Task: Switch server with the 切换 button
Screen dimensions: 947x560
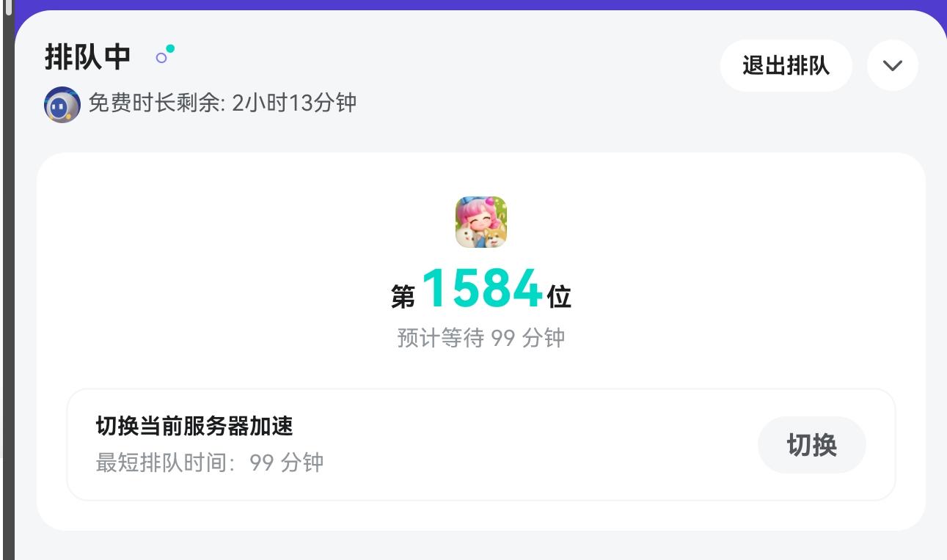Action: click(812, 445)
